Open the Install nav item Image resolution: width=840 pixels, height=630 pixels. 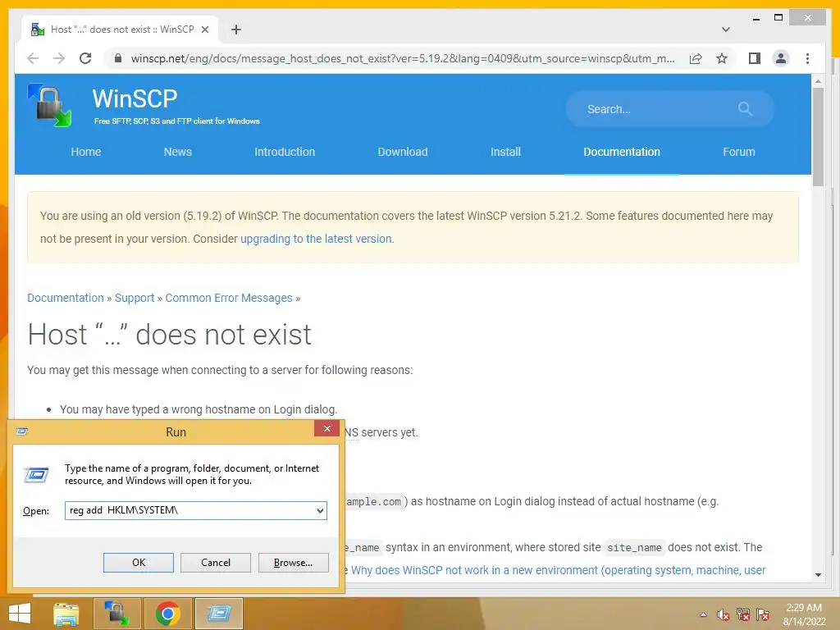[x=505, y=152]
